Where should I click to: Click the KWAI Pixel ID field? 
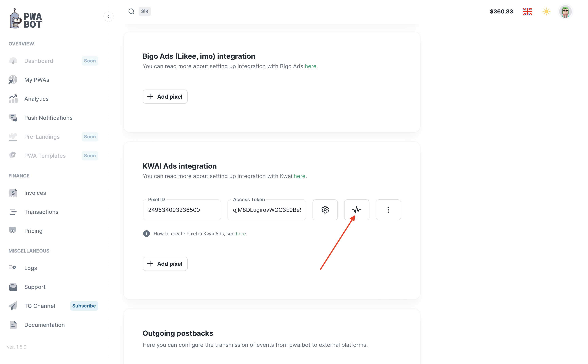tap(182, 210)
